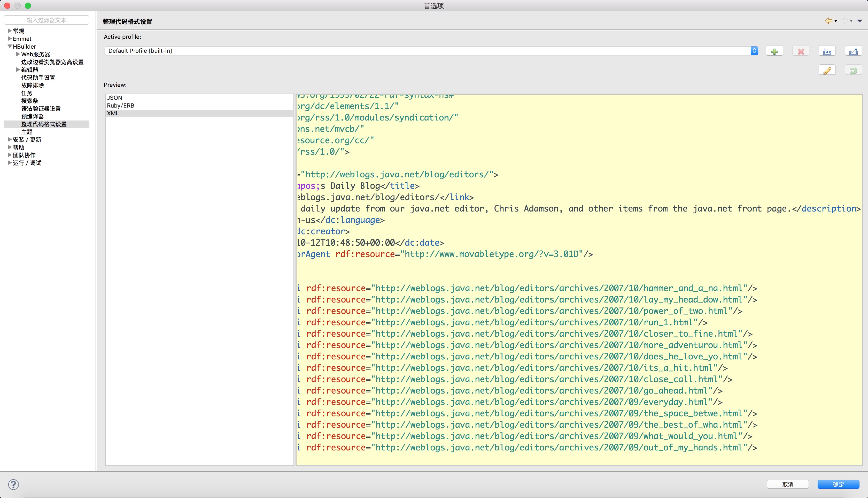Viewport: 868px width, 498px height.
Task: Select 预编译器 in the tree
Action: (33, 116)
